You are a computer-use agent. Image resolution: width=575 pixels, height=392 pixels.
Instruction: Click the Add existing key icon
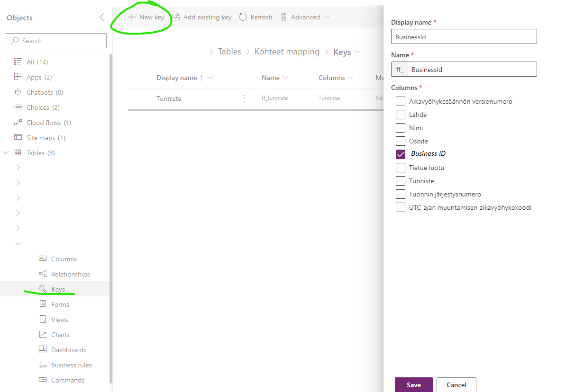(x=176, y=17)
